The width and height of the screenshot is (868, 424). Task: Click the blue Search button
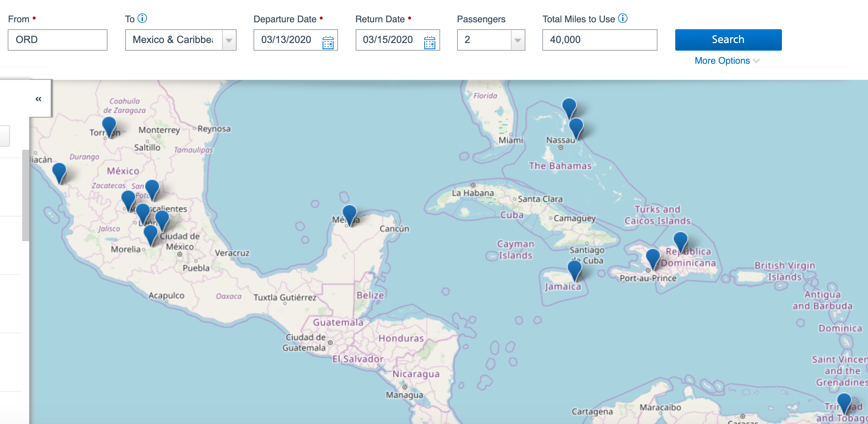coord(728,40)
